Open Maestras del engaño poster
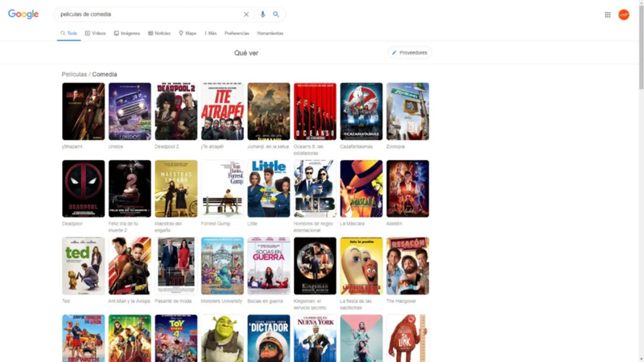Image resolution: width=644 pixels, height=362 pixels. [176, 188]
